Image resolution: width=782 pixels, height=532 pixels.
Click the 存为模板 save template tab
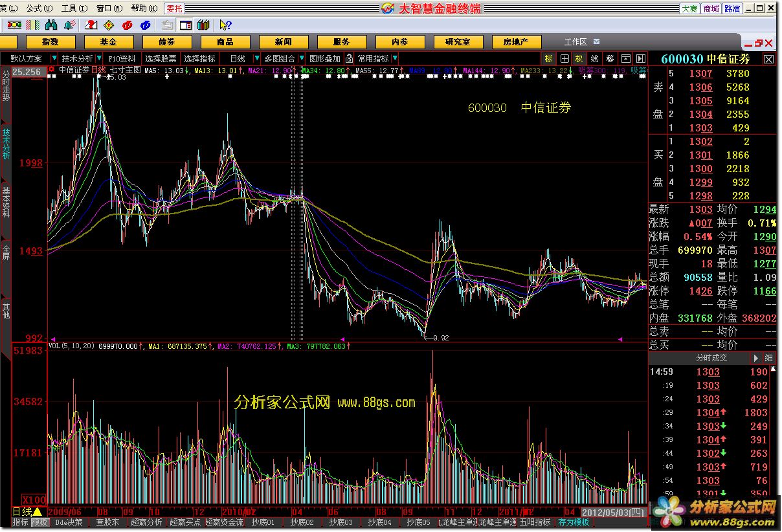point(574,522)
